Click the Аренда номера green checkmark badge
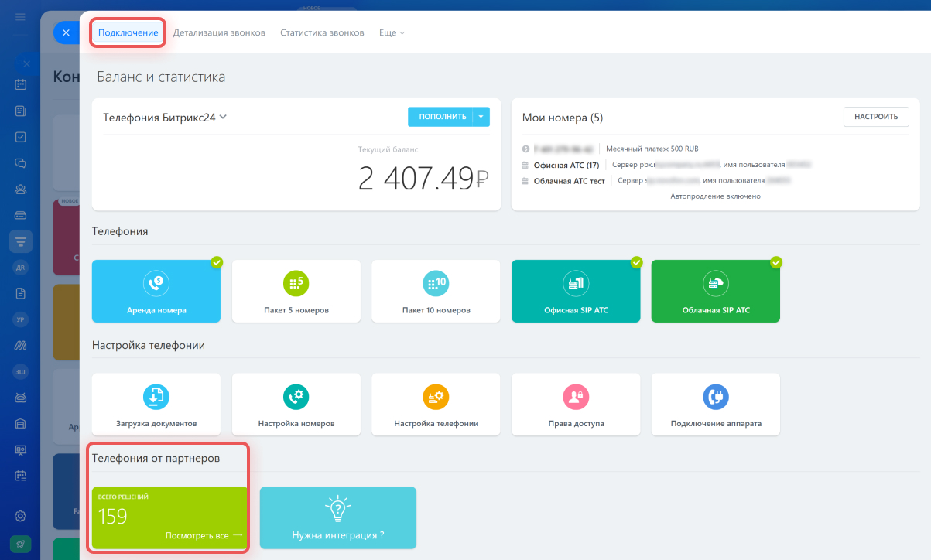 point(217,263)
